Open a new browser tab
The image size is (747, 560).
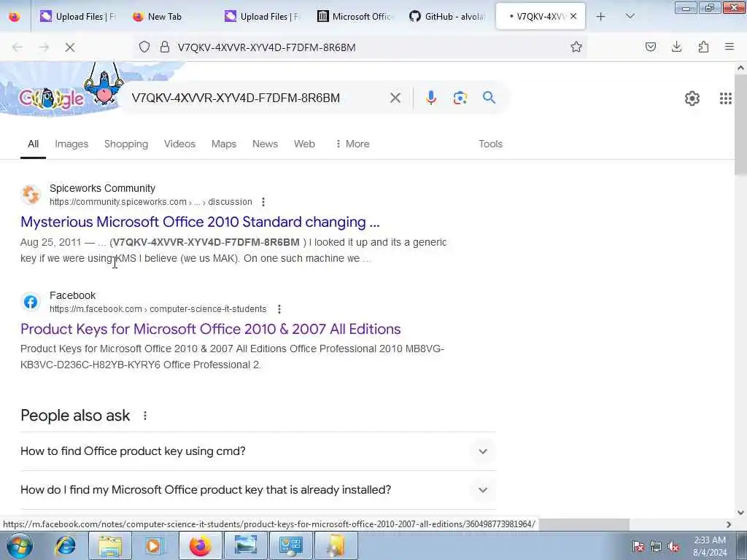pyautogui.click(x=600, y=17)
